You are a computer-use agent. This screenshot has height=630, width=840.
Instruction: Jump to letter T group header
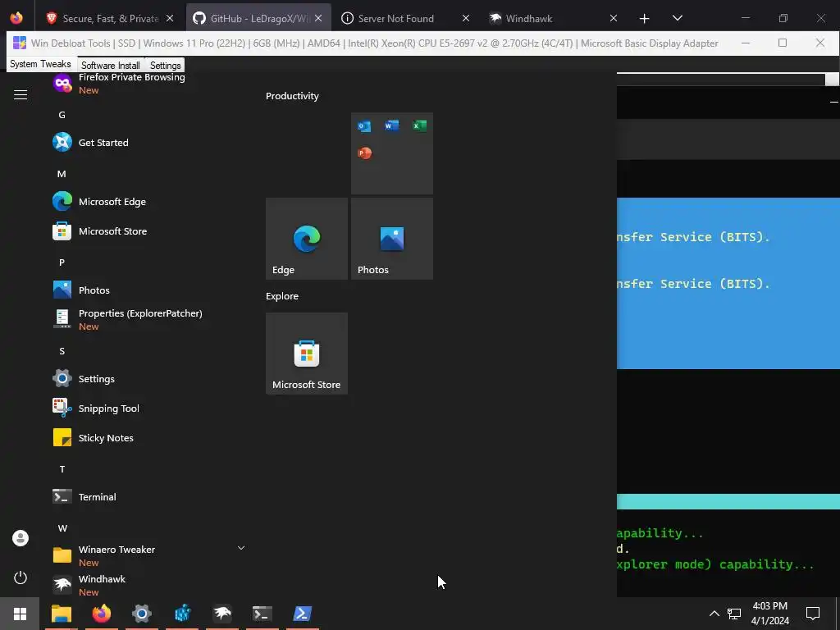click(x=62, y=468)
